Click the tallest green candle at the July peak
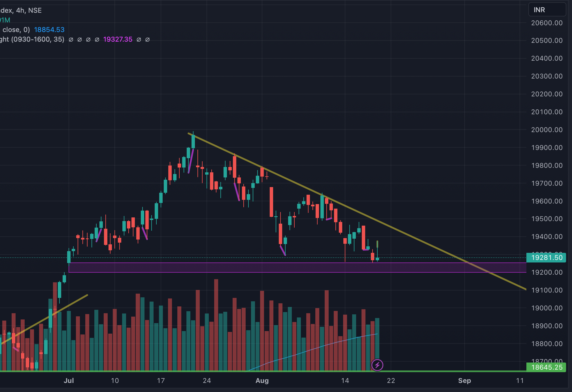Image resolution: width=572 pixels, height=392 pixels. [193, 141]
